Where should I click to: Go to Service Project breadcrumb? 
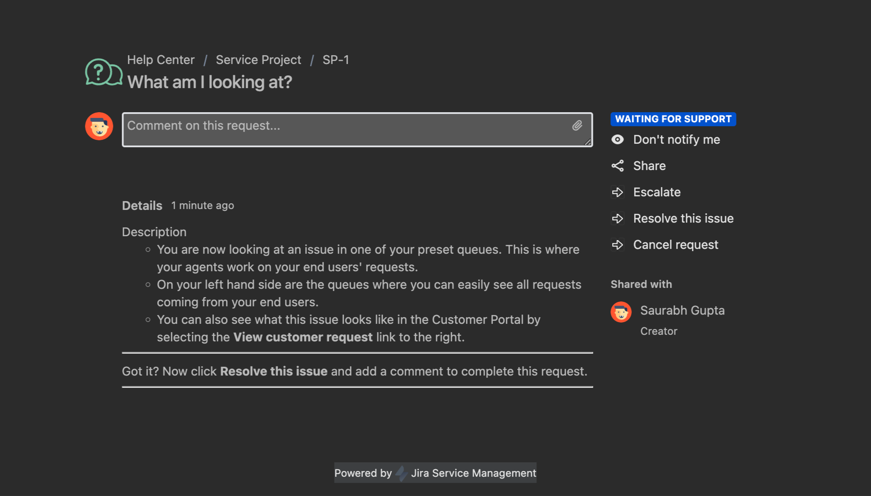[258, 60]
